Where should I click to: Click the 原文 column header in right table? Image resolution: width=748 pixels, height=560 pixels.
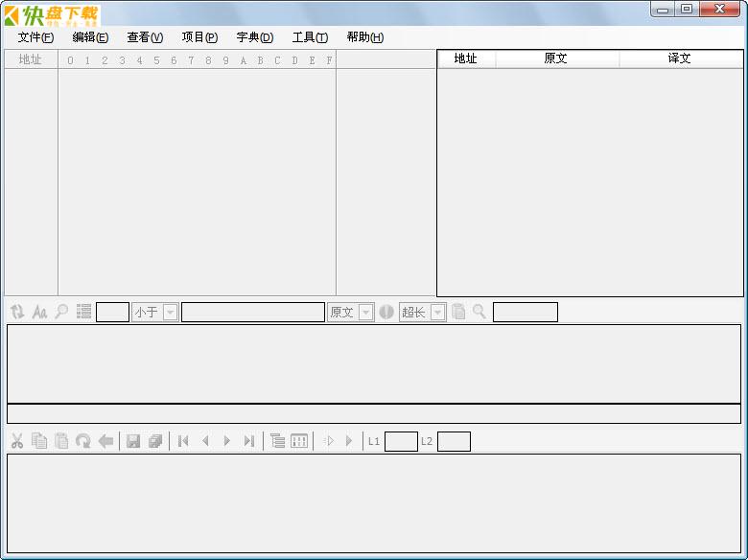tap(556, 58)
